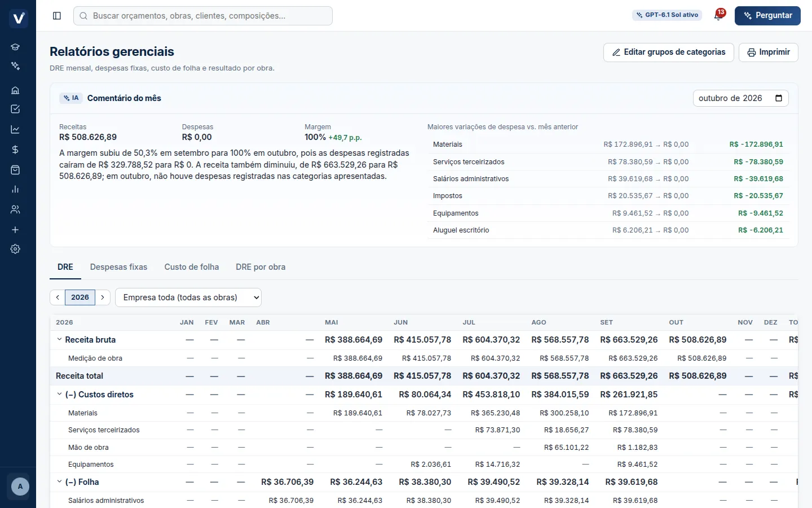Open the checkbox tasks sidebar icon

coord(15,109)
